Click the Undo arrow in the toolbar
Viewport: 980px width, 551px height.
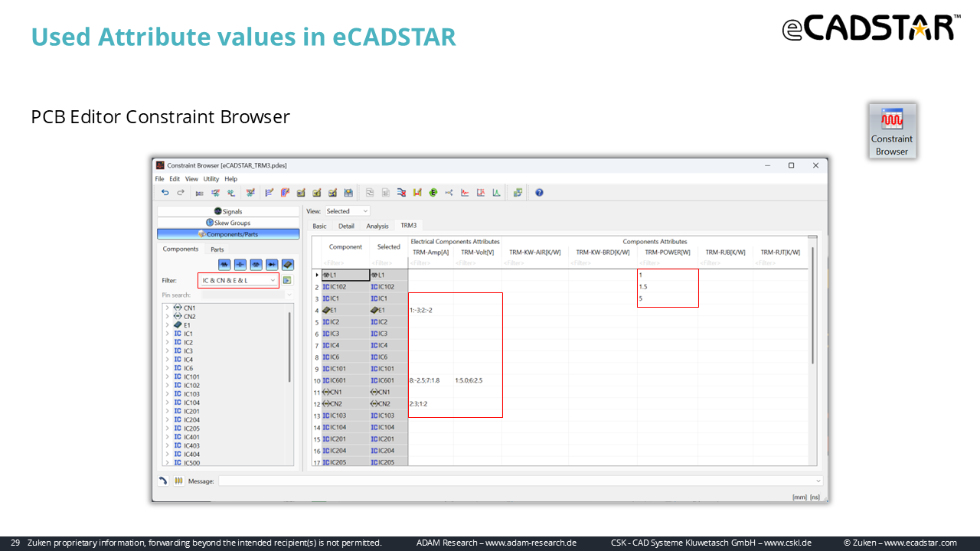click(165, 193)
